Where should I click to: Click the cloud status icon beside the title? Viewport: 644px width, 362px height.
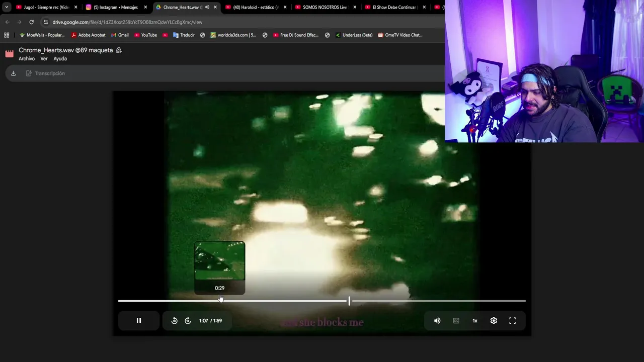119,50
